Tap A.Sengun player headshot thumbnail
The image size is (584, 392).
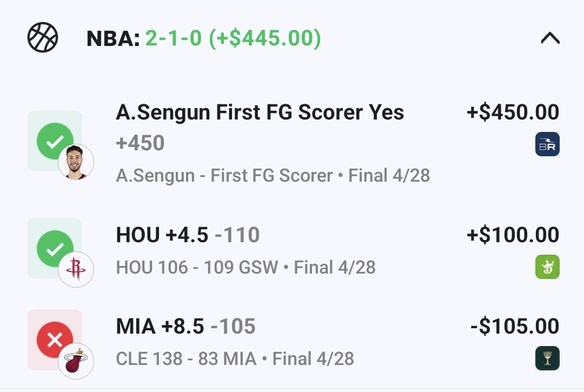(76, 162)
